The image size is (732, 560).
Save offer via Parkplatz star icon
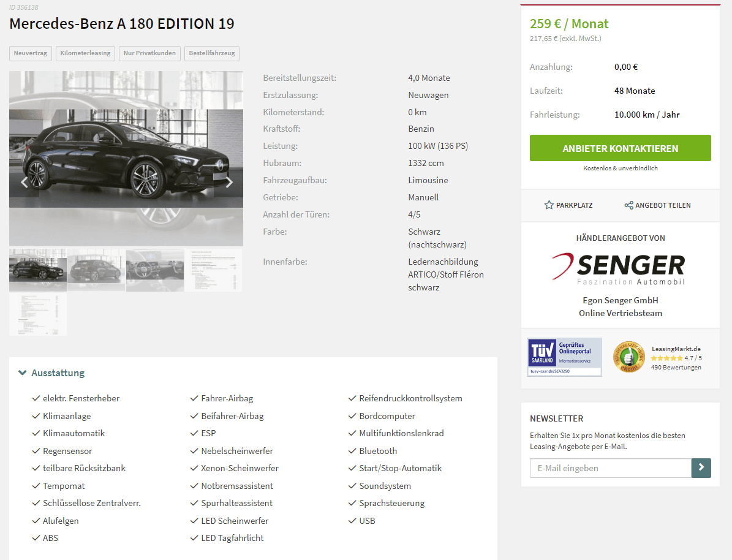[x=549, y=205]
